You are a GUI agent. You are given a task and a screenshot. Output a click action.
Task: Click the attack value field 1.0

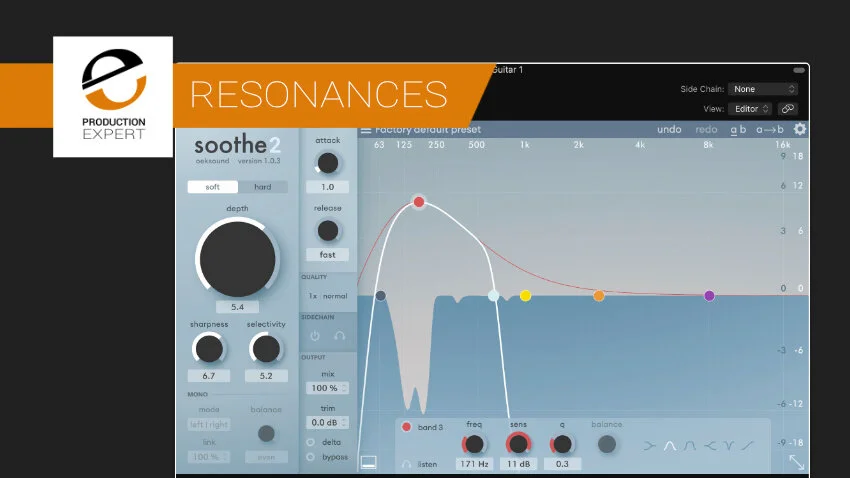(x=327, y=187)
